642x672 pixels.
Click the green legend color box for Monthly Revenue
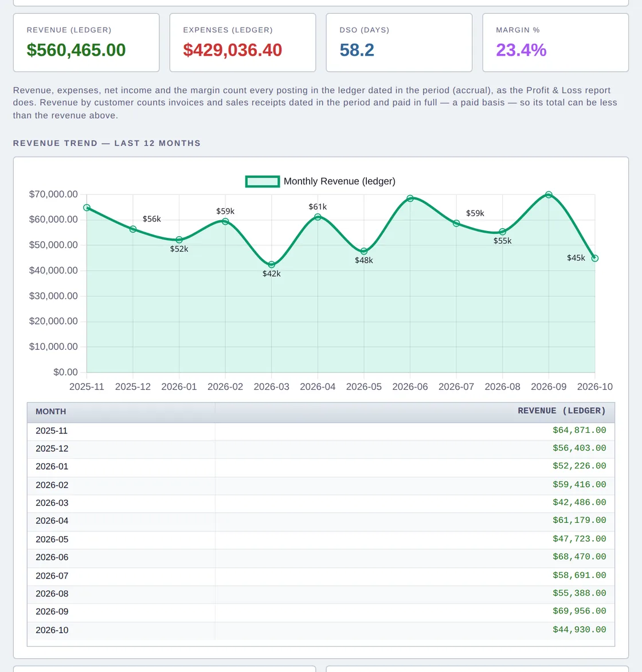pyautogui.click(x=263, y=181)
